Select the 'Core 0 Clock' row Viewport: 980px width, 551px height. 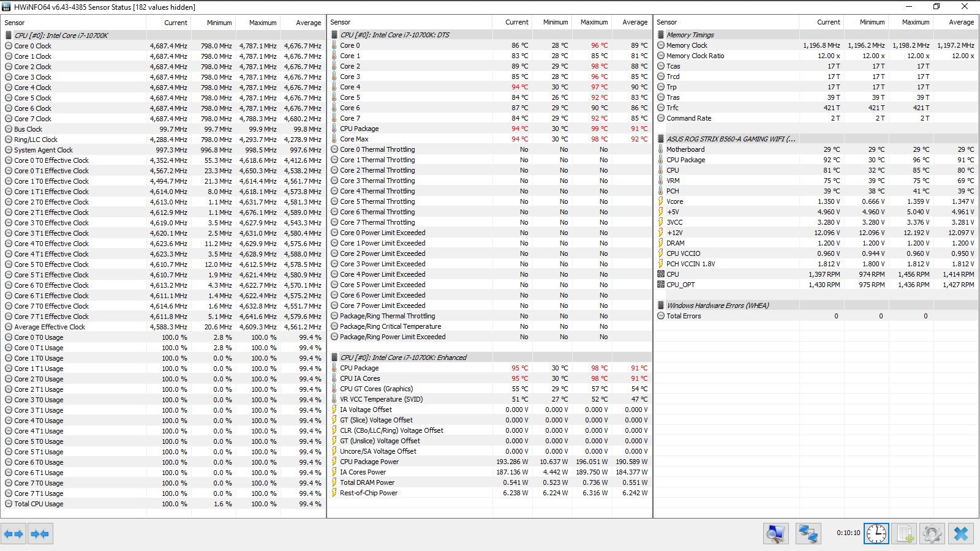coord(164,46)
